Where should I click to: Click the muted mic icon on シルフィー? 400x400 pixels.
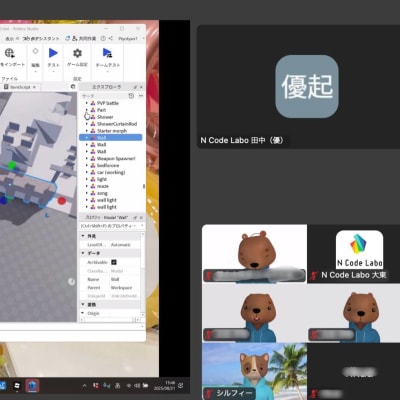tap(209, 393)
